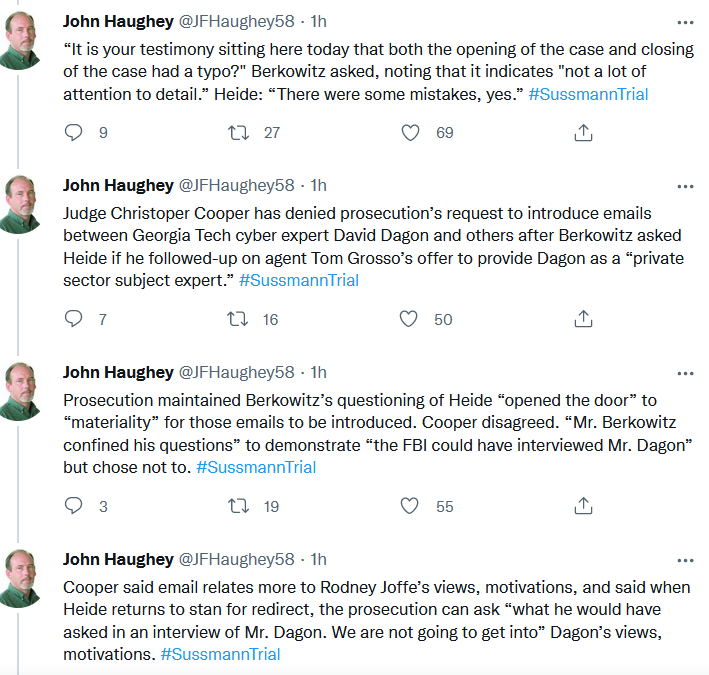Open #SussmannTrial hashtag in first tweet
The height and width of the screenshot is (675, 709).
[x=588, y=94]
